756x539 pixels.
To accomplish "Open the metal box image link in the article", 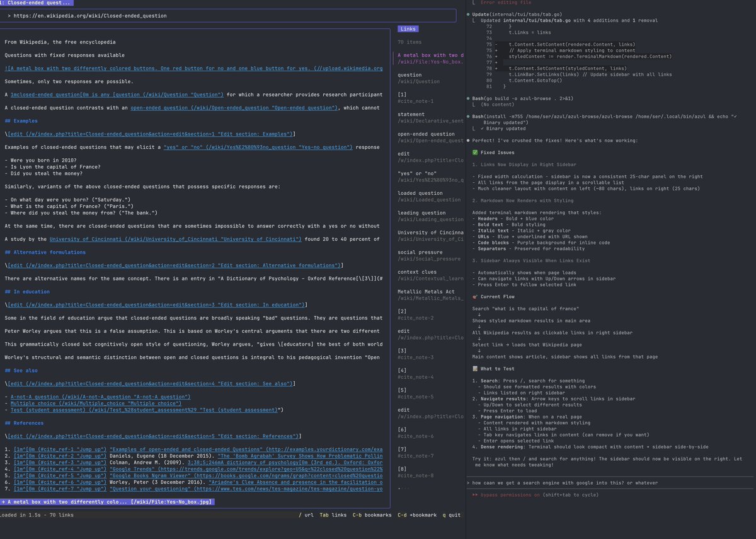I will [x=193, y=68].
